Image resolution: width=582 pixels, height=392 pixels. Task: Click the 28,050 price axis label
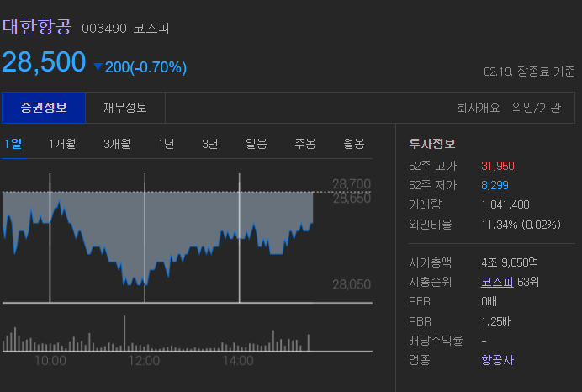pos(352,284)
